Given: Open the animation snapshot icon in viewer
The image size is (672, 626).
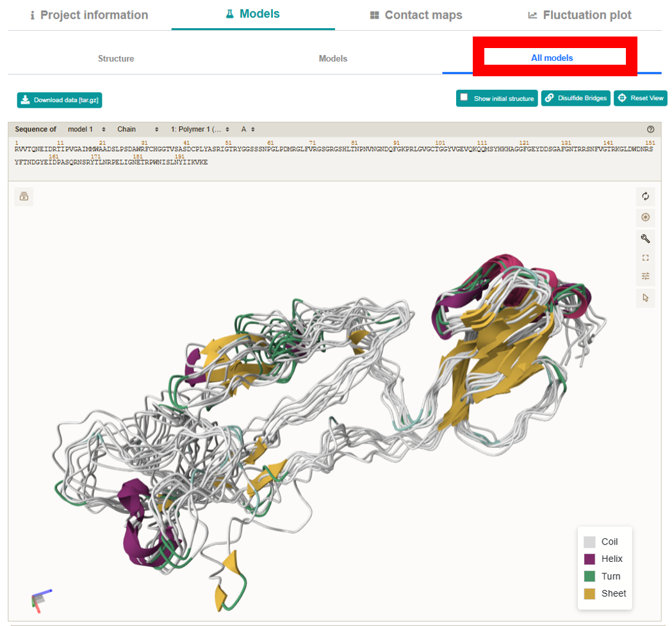Looking at the screenshot, I should (x=24, y=197).
